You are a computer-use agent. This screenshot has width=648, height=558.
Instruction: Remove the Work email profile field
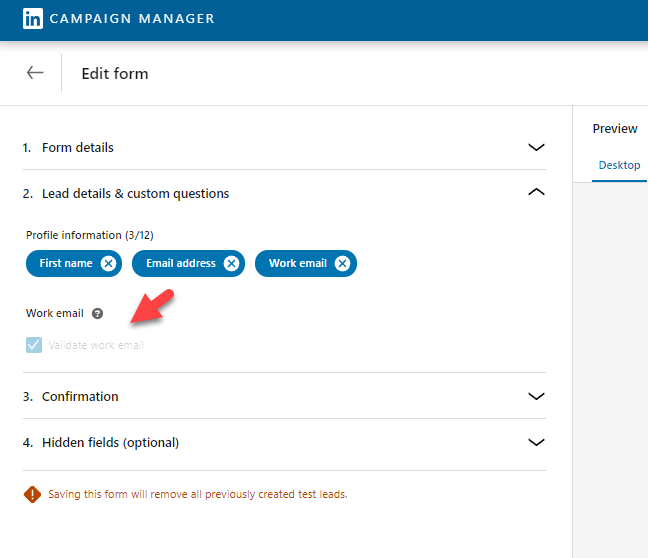click(342, 264)
